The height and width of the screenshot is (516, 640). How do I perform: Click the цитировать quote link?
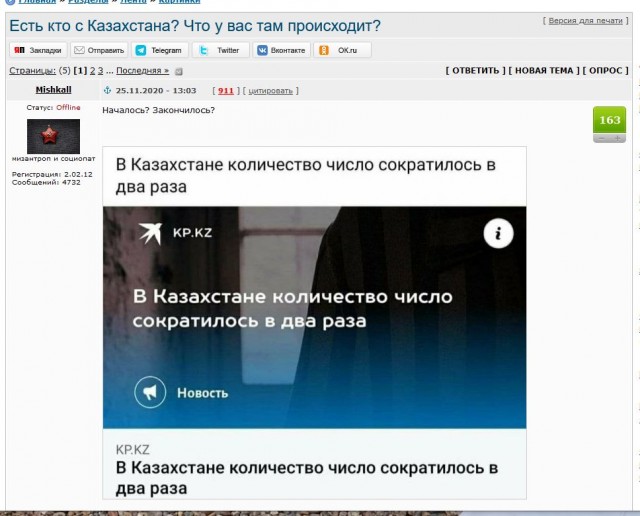click(271, 91)
